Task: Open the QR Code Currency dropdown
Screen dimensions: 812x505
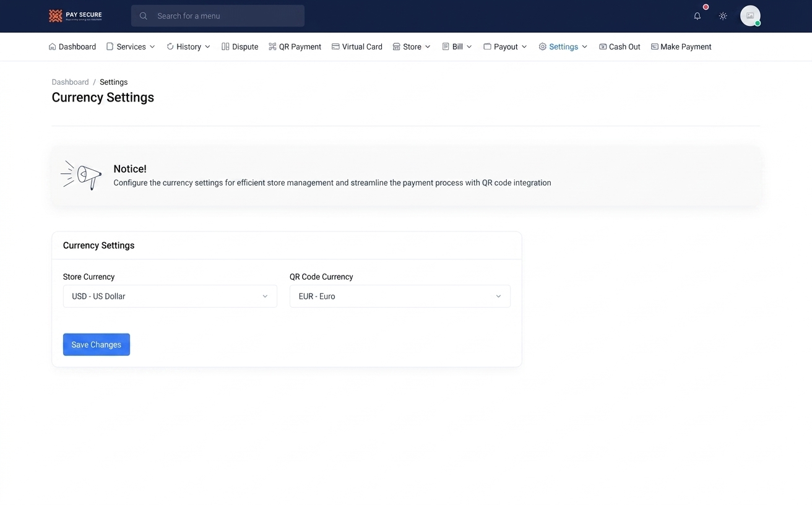Action: point(400,296)
